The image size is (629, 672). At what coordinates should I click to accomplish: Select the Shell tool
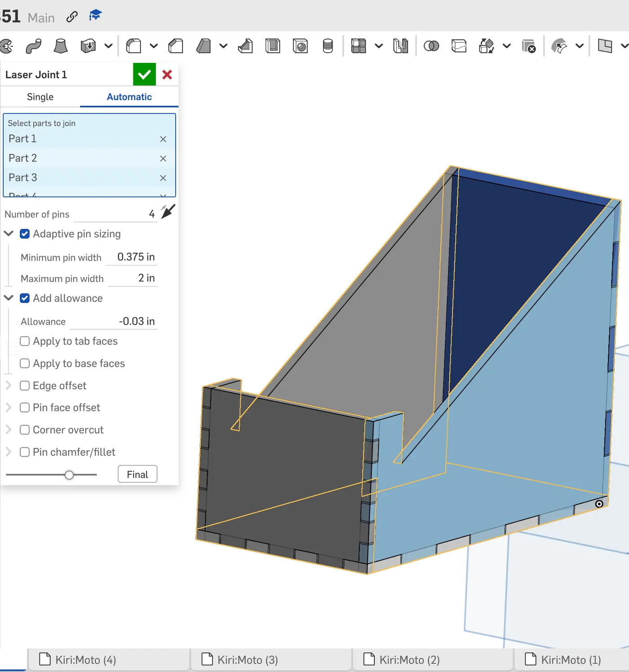(273, 46)
